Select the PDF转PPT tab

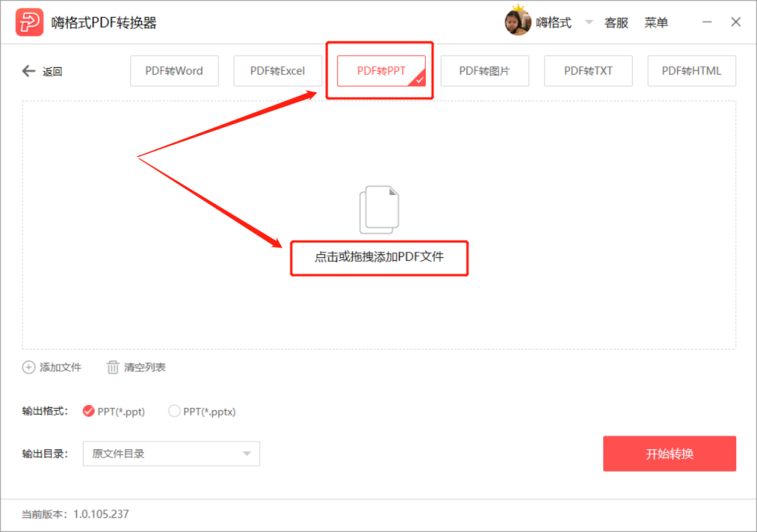pyautogui.click(x=381, y=71)
